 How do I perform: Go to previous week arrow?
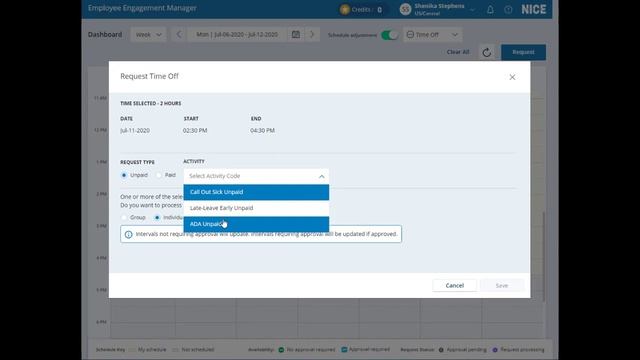179,35
